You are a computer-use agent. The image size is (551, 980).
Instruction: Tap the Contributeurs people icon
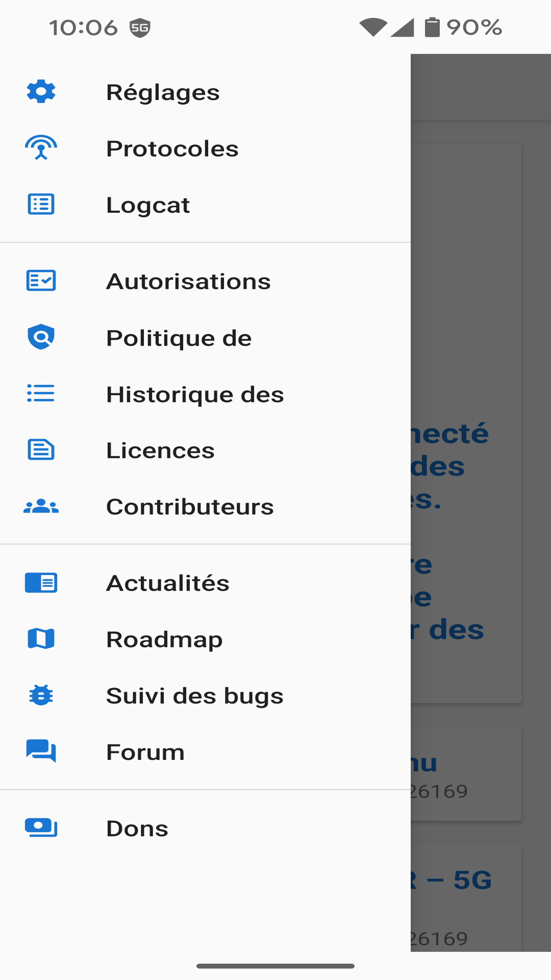pyautogui.click(x=41, y=506)
